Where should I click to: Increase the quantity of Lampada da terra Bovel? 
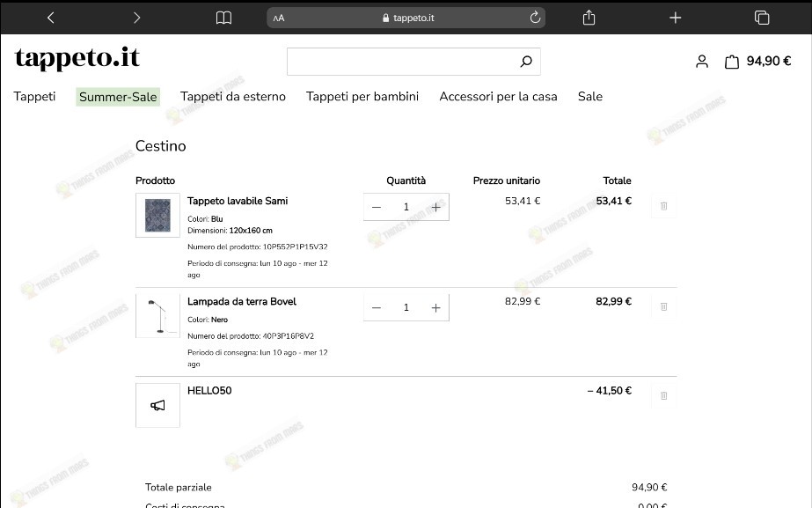tap(436, 308)
